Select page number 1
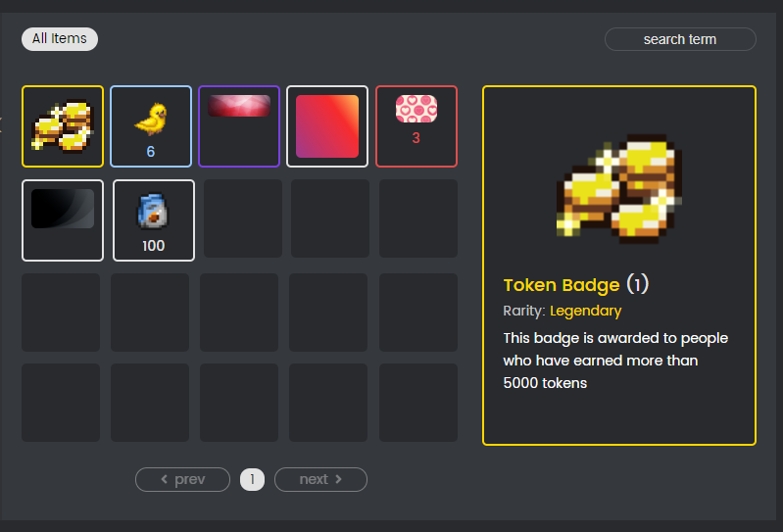The width and height of the screenshot is (783, 532). (252, 479)
